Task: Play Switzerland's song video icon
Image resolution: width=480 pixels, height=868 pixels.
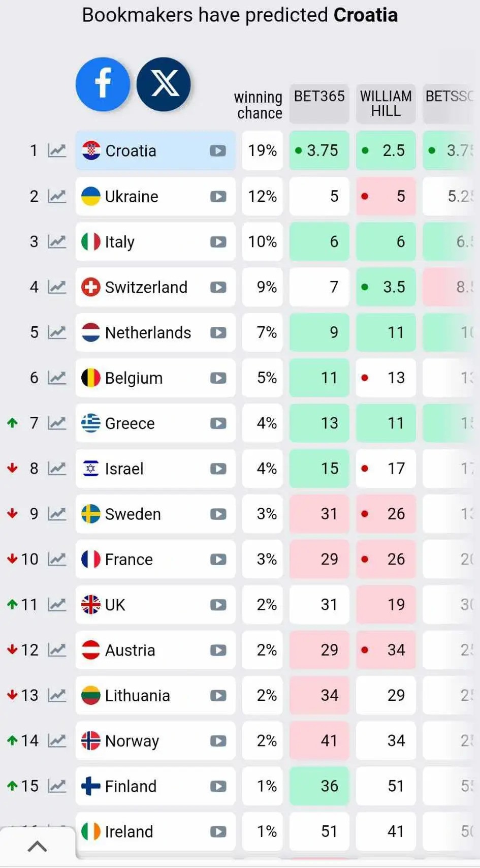Action: (218, 287)
